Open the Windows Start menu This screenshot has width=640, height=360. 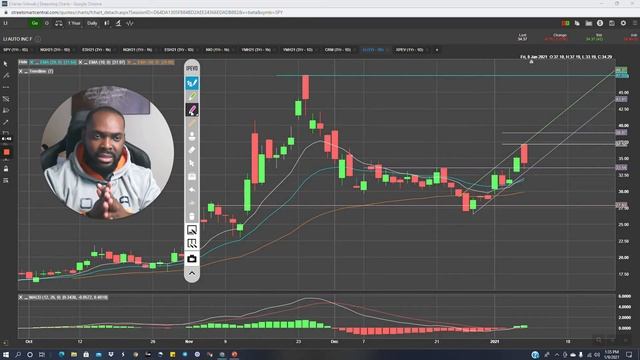tap(6, 355)
